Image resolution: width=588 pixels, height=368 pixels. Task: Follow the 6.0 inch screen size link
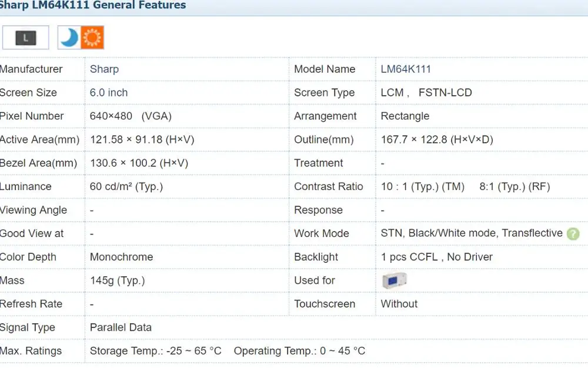coord(109,92)
